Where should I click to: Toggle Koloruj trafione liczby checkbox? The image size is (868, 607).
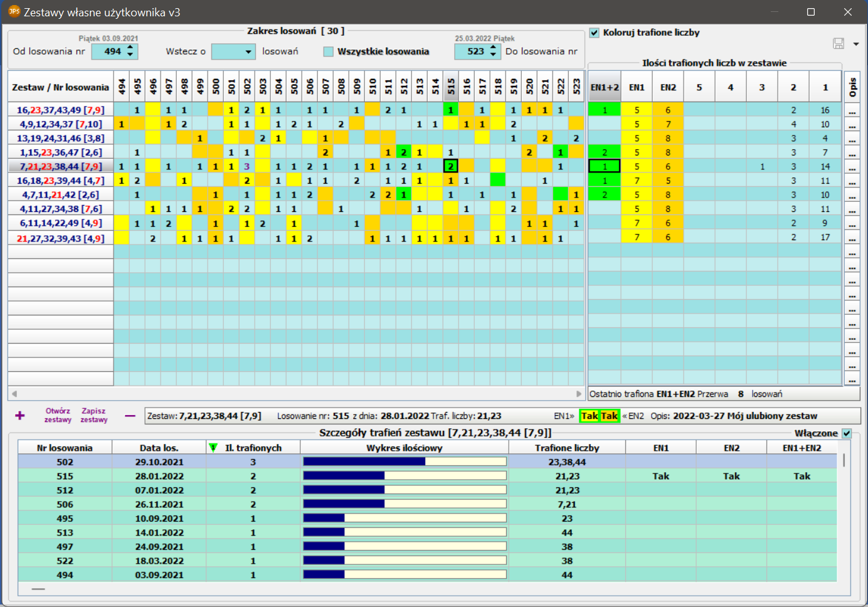coord(595,33)
